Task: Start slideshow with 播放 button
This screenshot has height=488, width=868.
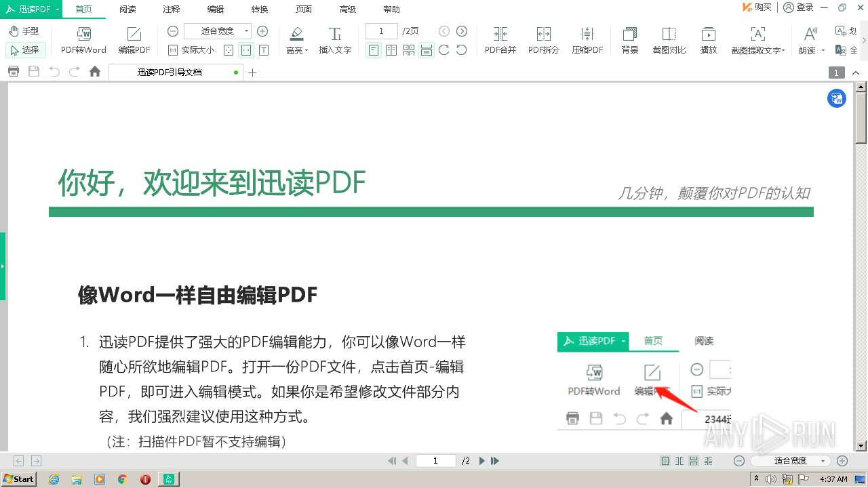Action: coord(709,41)
